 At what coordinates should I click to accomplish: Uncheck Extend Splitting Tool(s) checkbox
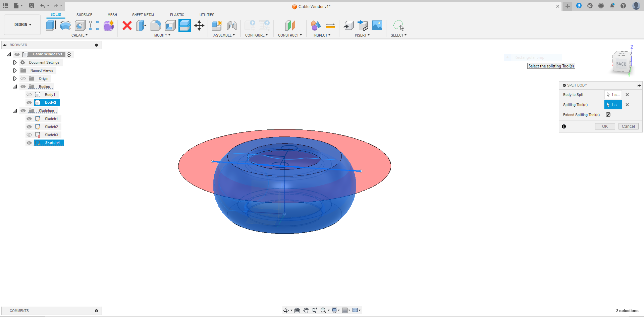tap(608, 115)
